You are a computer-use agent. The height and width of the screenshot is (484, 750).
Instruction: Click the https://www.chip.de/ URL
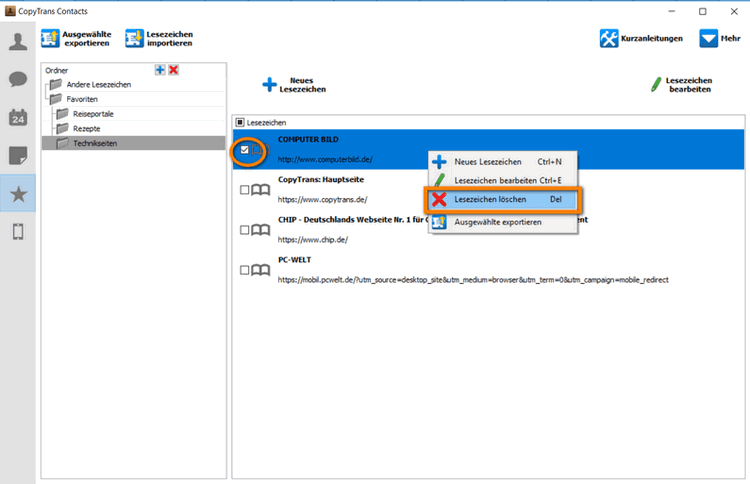pyautogui.click(x=313, y=240)
